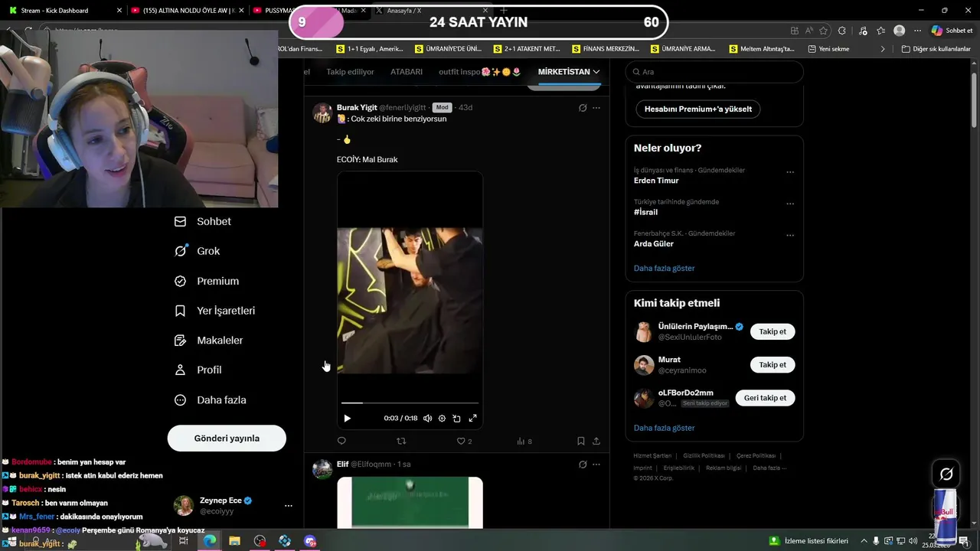Click Daha fazla göster under Kimi takip etmeli

tap(665, 428)
